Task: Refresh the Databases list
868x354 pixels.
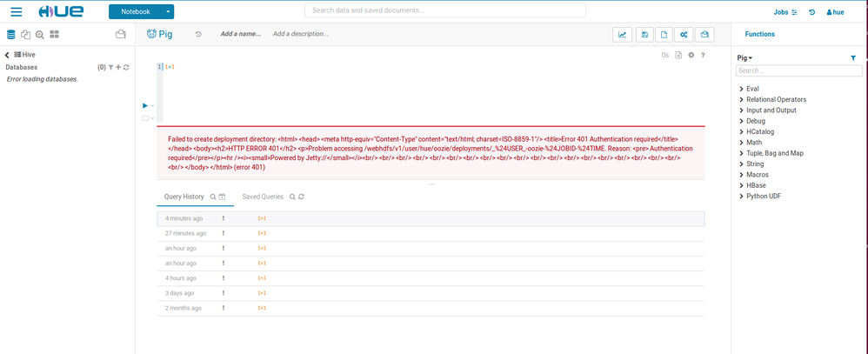Action: coord(127,67)
